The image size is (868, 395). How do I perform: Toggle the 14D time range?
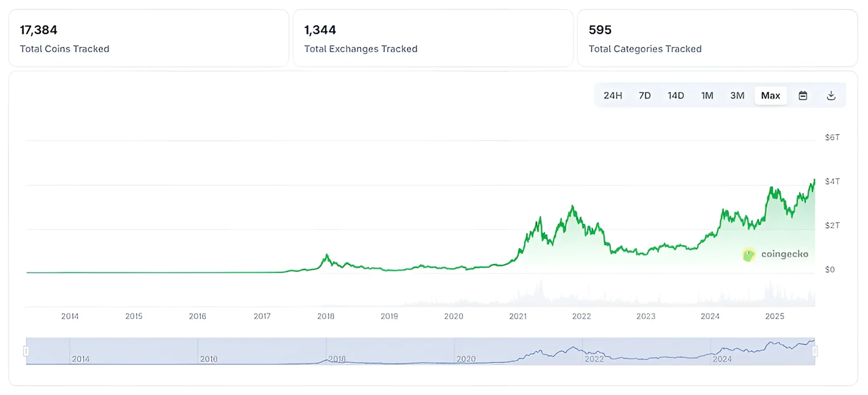[676, 95]
